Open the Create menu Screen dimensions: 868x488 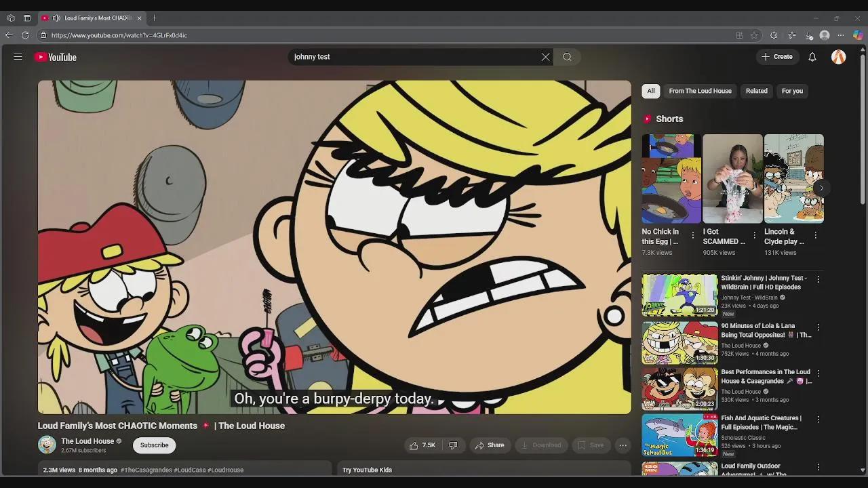point(777,57)
